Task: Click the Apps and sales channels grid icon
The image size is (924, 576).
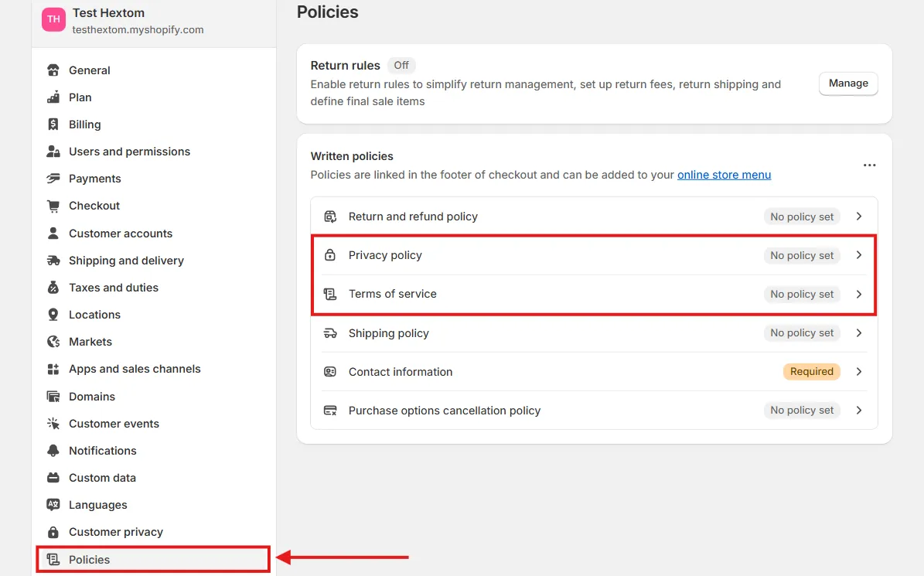Action: click(53, 369)
